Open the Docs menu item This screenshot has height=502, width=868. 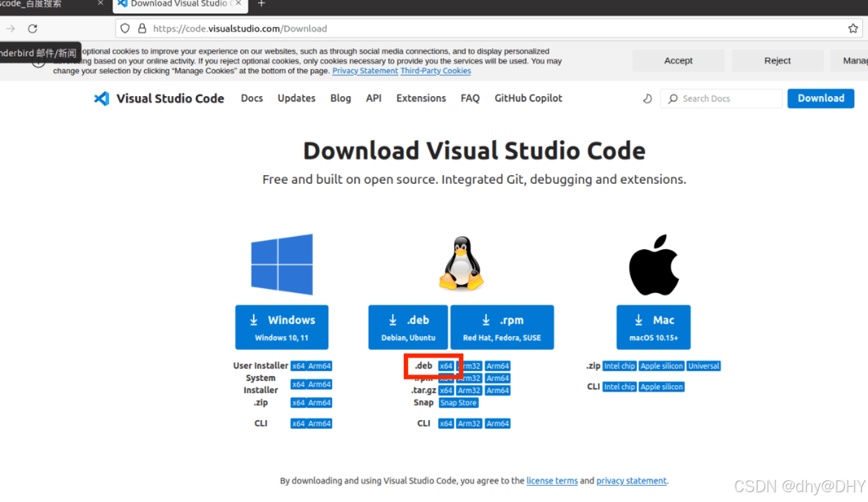click(252, 98)
